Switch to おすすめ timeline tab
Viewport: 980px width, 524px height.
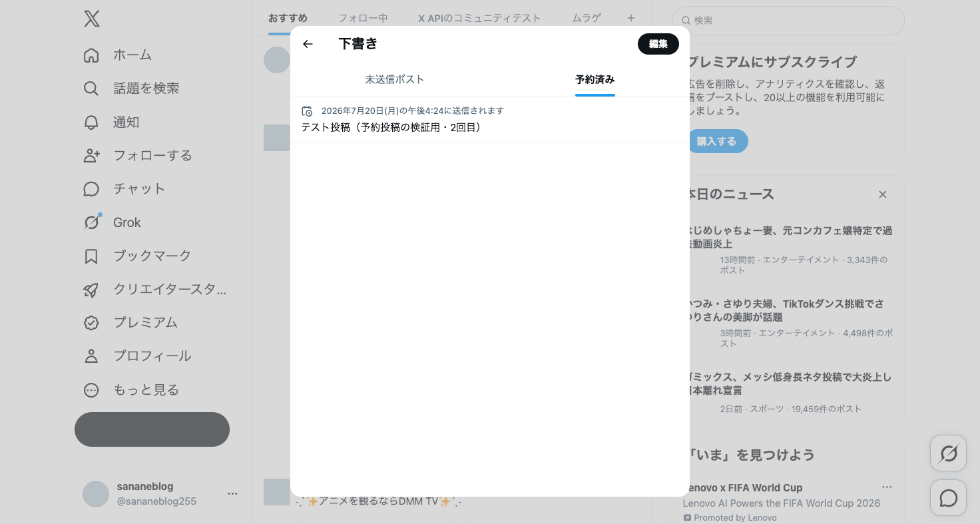288,18
